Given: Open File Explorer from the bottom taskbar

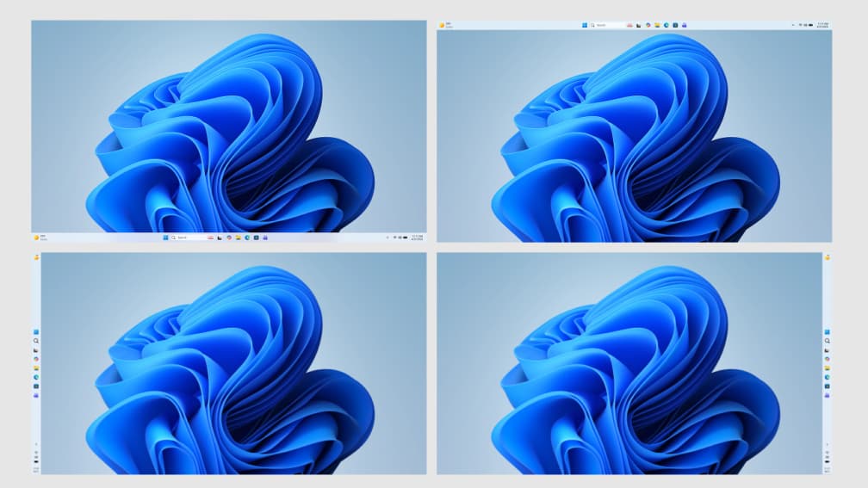Looking at the screenshot, I should [238, 238].
